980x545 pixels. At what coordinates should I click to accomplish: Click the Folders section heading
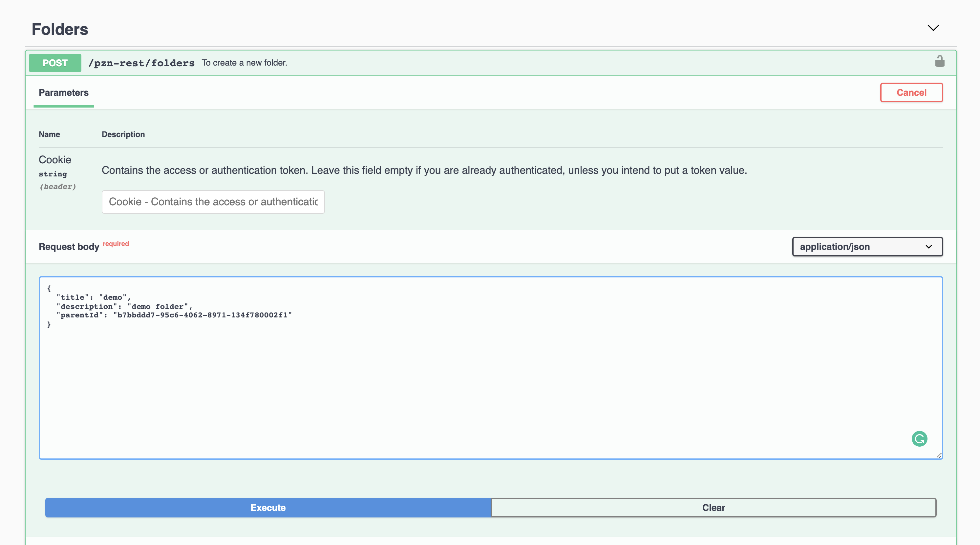tap(60, 29)
